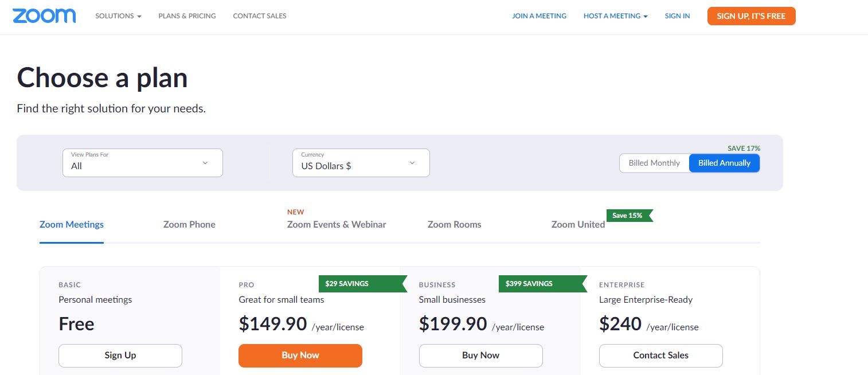Click Buy Now for Business plan
Viewport: 868px width, 375px height.
tap(480, 356)
